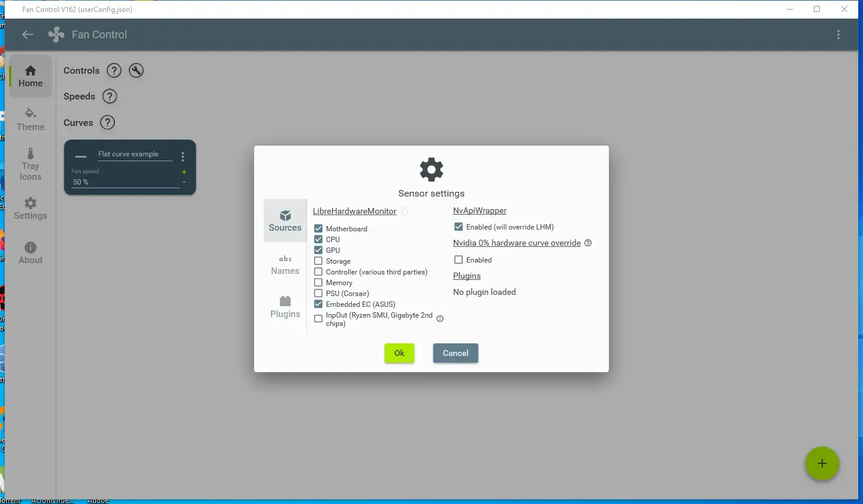
Task: Open the help icon next to Controls
Action: click(114, 71)
